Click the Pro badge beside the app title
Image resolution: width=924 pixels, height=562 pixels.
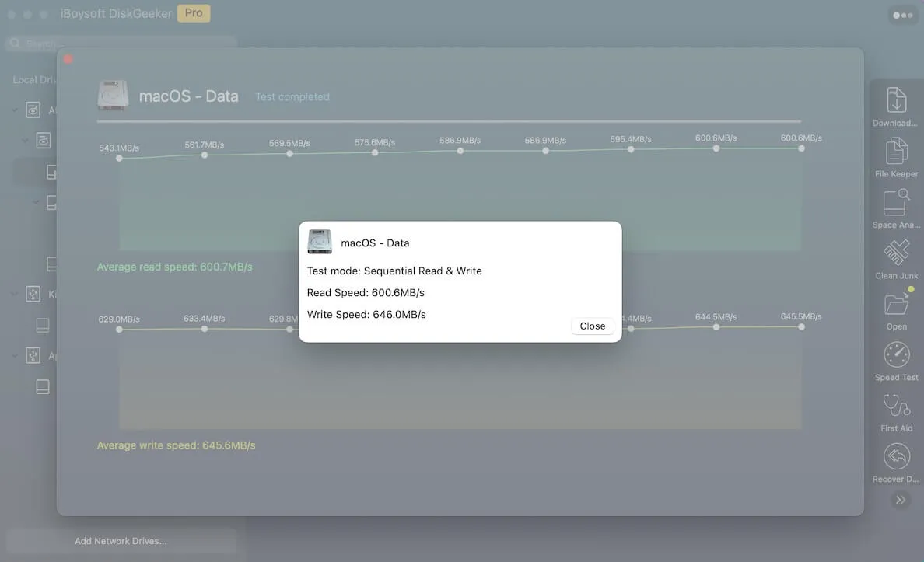(x=194, y=13)
